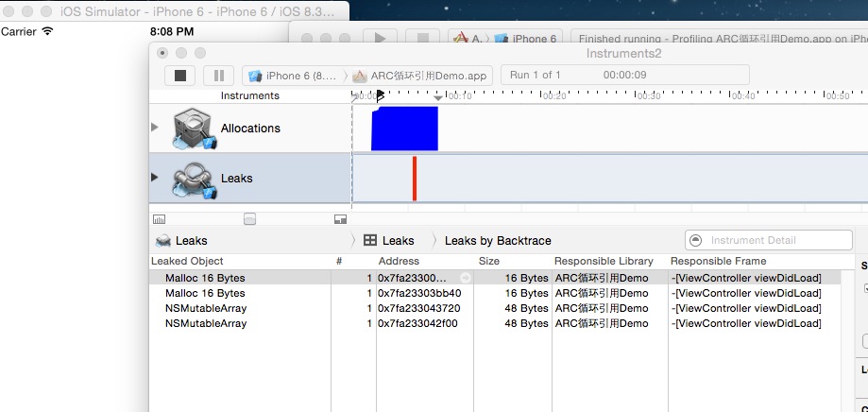
Task: Expand the Leaks instrument track
Action: coord(155,178)
